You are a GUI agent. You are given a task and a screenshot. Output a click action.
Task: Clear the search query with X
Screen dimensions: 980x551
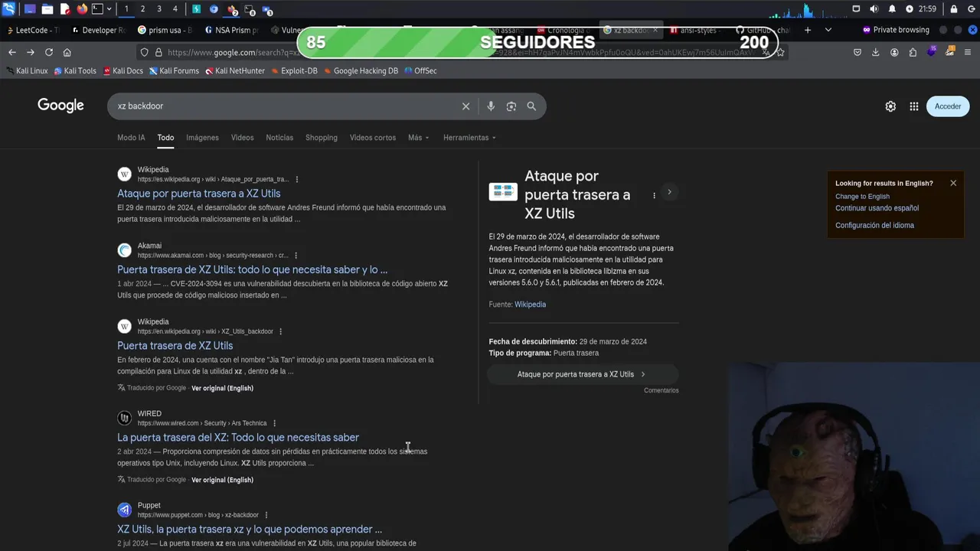(465, 106)
